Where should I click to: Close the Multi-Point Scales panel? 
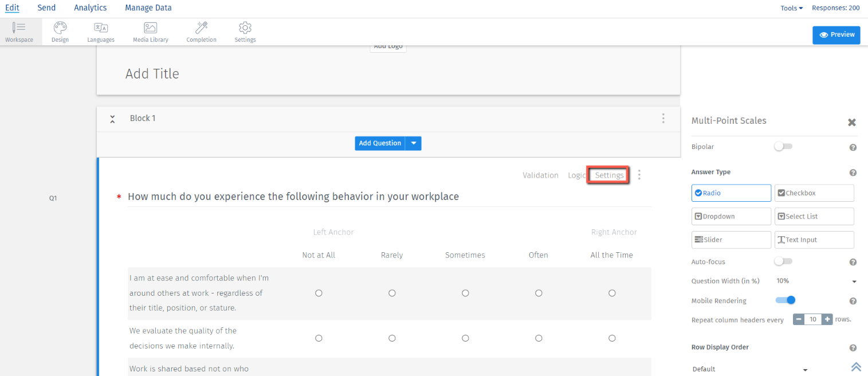pyautogui.click(x=852, y=122)
